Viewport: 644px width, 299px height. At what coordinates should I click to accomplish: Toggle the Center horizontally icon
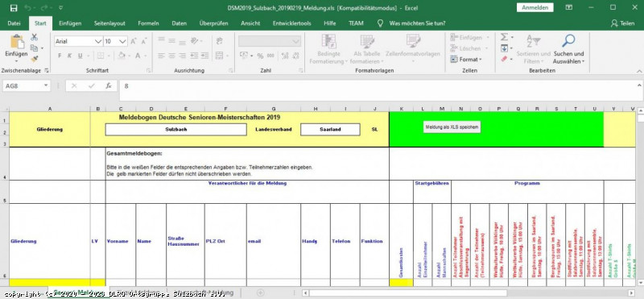pos(172,55)
